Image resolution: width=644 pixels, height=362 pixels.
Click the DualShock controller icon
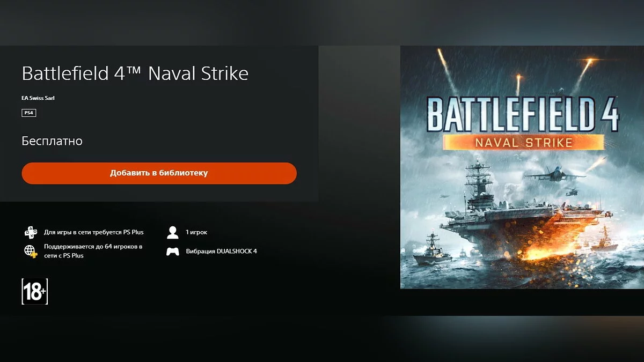(172, 251)
